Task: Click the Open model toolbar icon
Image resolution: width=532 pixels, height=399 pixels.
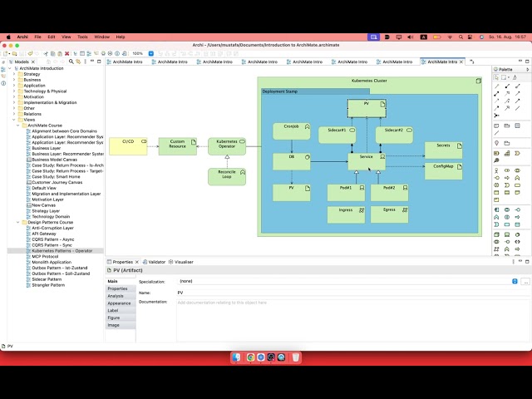Action: click(x=15, y=53)
